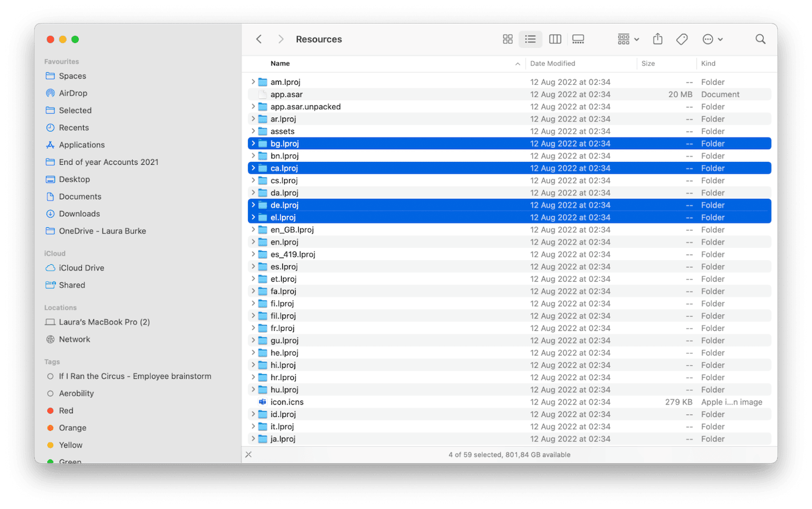812x509 pixels.
Task: Open Spaces in the sidebar
Action: 73,76
